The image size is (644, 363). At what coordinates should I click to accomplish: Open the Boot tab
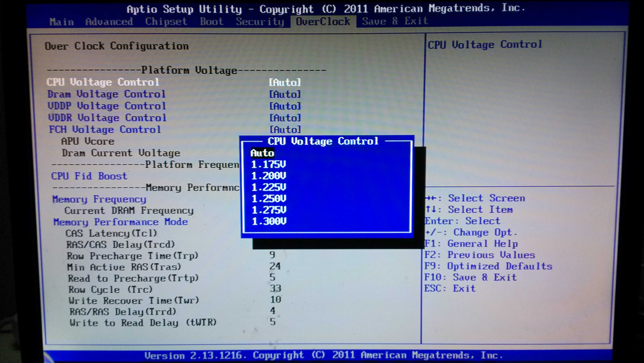point(211,22)
